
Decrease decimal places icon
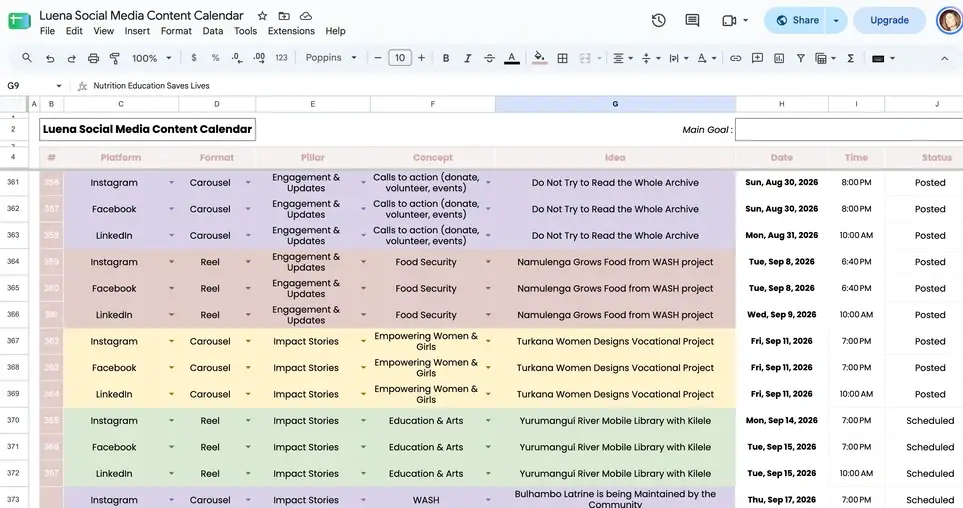pos(237,58)
